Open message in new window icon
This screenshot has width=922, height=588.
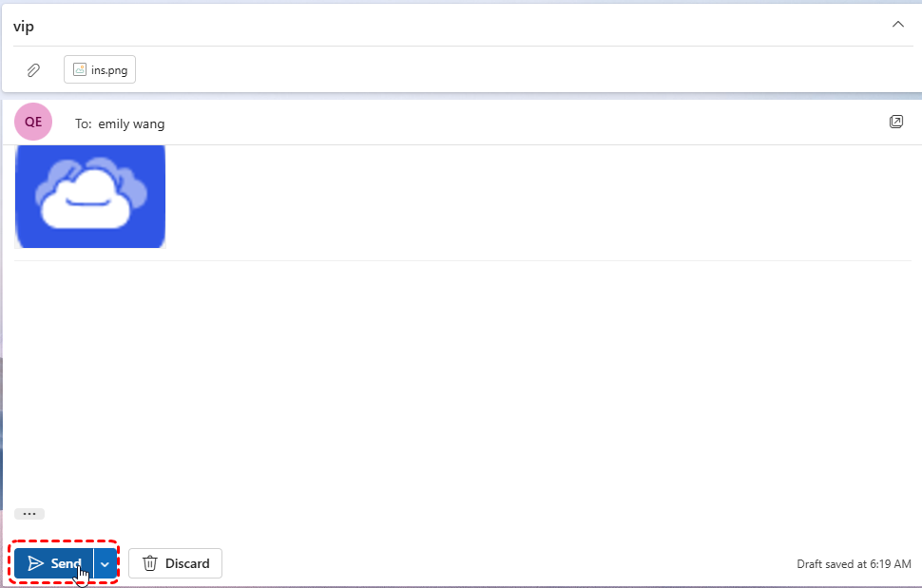pos(896,122)
